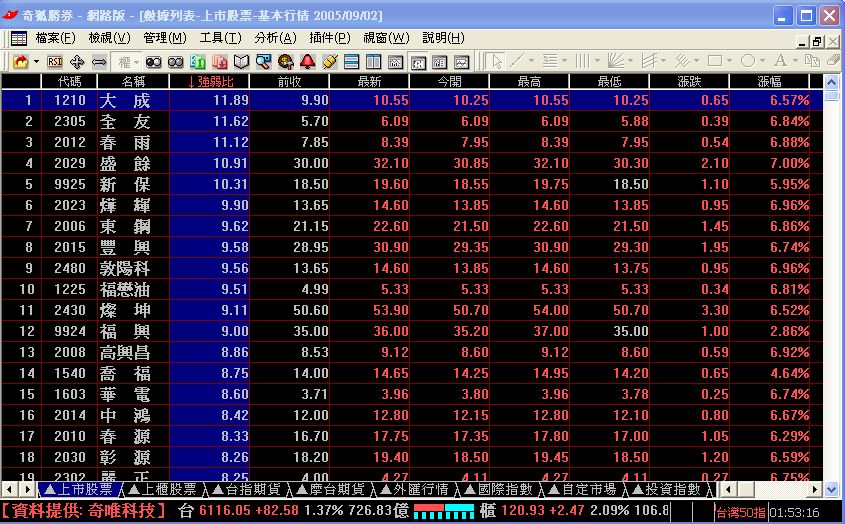Open dropdown next to red arrow icon
This screenshot has height=524, width=845.
point(35,61)
